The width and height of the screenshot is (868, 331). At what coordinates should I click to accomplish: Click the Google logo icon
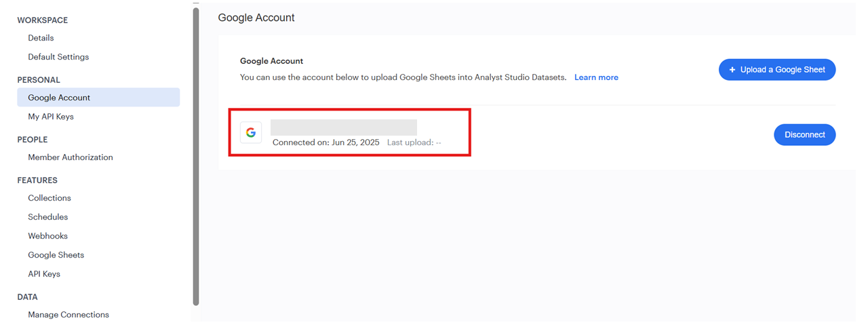pos(251,132)
